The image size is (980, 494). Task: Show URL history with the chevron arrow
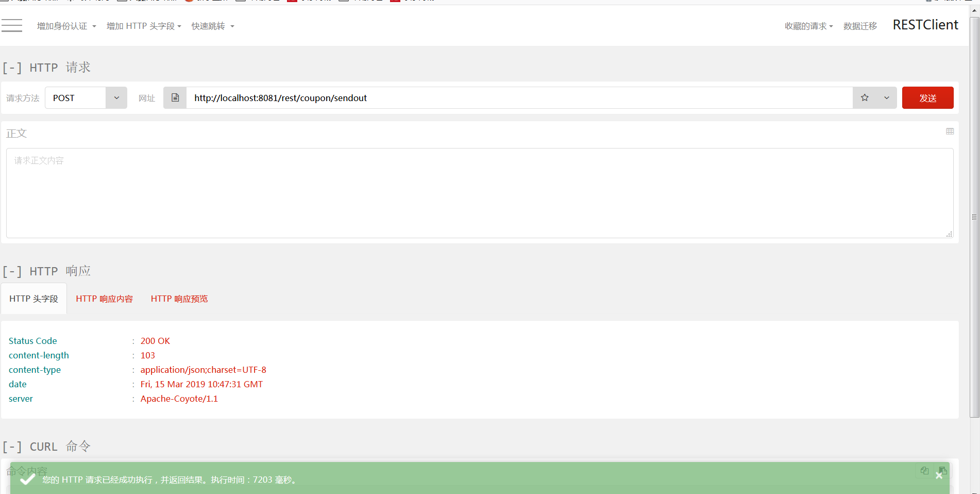tap(886, 97)
